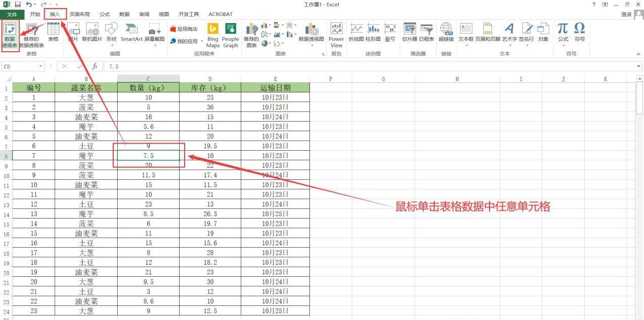Open 屏幕截图 screenshot tool
This screenshot has width=644, height=320.
154,34
